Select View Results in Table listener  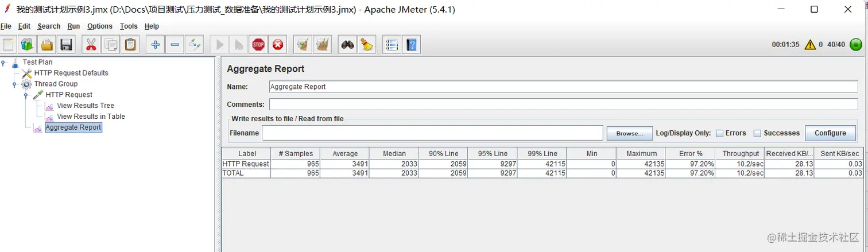pos(91,117)
